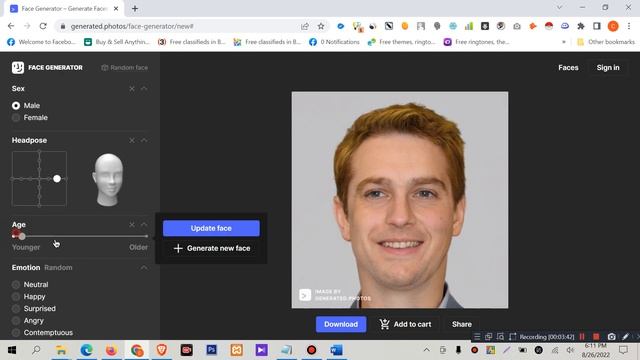Collapse the Sex section chevron
This screenshot has height=360, width=640.
tap(144, 89)
